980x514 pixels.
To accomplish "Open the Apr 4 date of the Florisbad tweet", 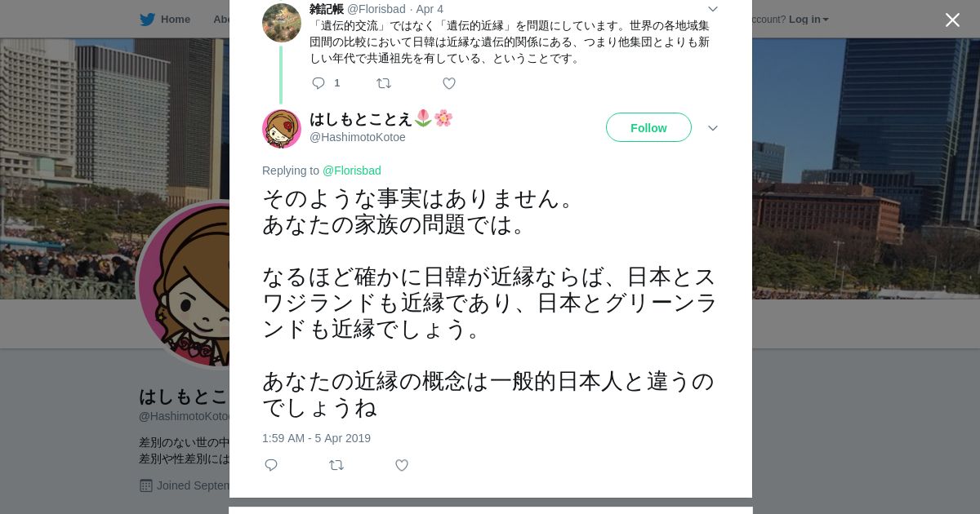I will click(x=430, y=9).
